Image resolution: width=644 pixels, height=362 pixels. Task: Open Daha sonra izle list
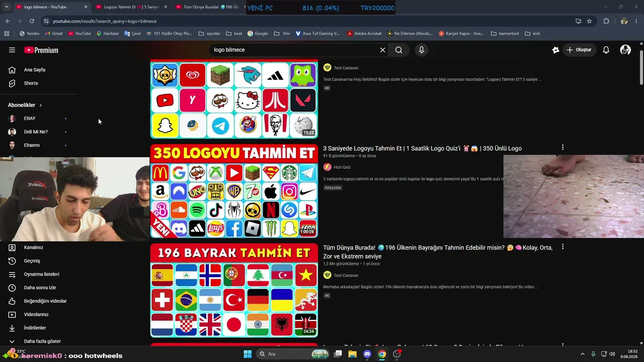[x=39, y=288]
